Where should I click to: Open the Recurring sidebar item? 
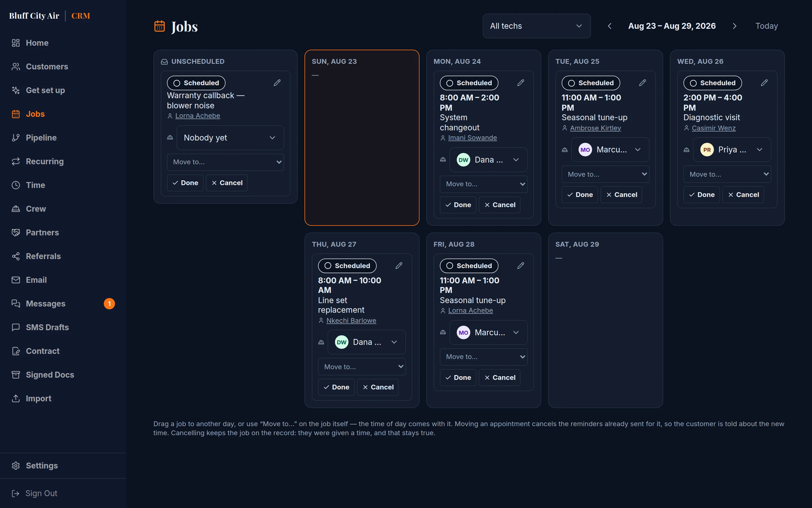point(63,161)
